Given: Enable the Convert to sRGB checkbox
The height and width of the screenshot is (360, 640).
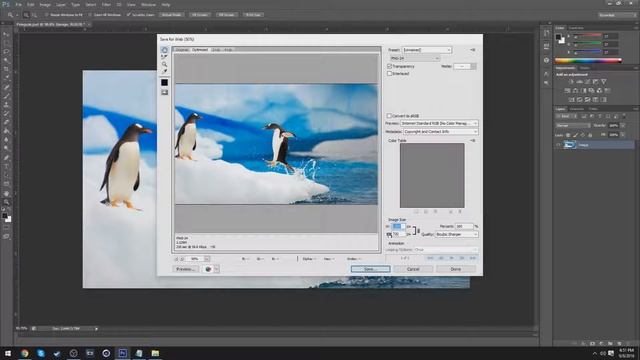Looking at the screenshot, I should [389, 116].
